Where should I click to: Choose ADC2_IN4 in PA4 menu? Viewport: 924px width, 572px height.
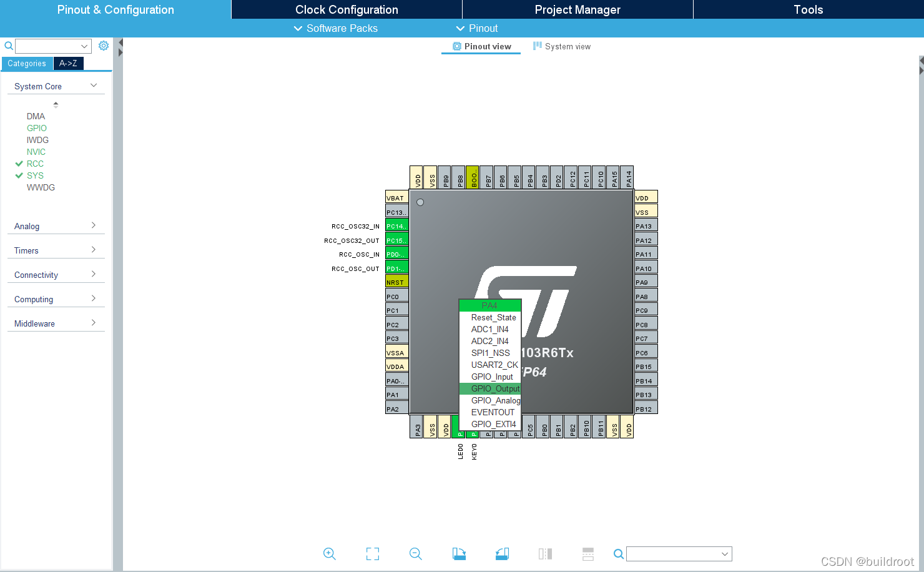coord(490,341)
